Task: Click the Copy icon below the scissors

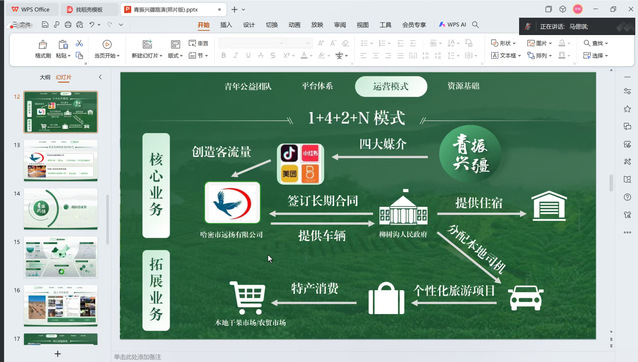Action: point(79,55)
